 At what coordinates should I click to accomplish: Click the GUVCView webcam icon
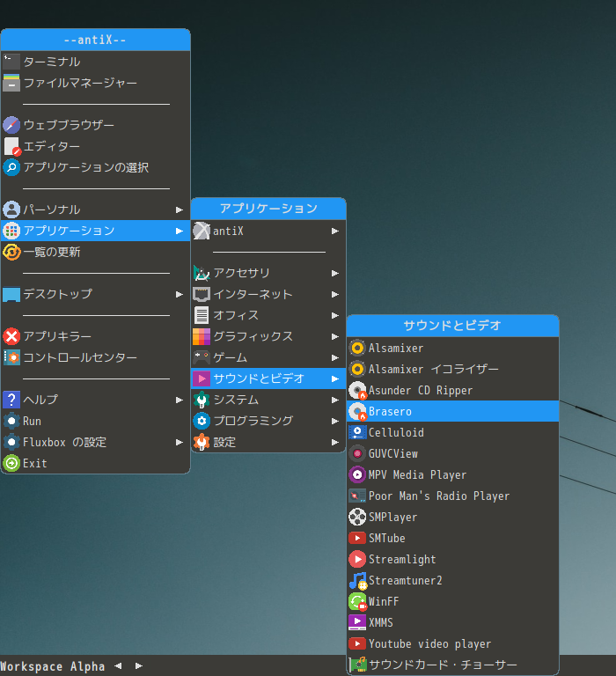click(357, 453)
